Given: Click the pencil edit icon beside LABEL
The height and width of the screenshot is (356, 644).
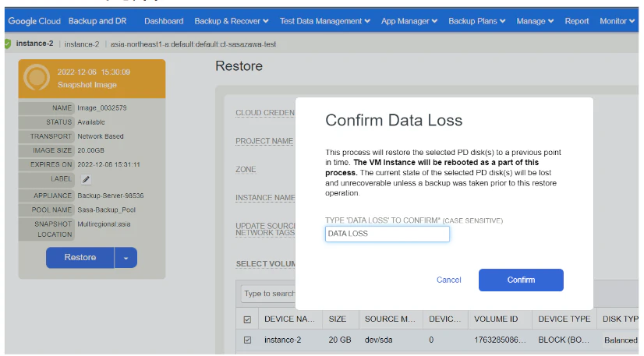Looking at the screenshot, I should pos(86,179).
